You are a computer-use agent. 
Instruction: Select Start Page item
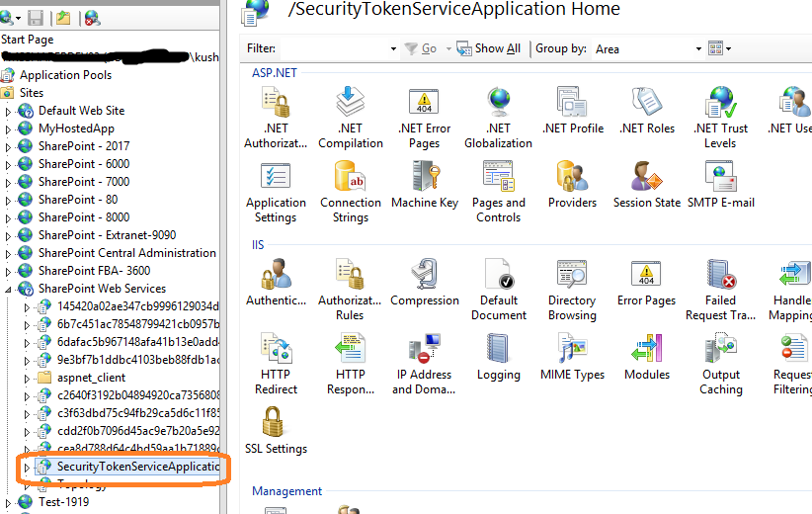point(28,40)
